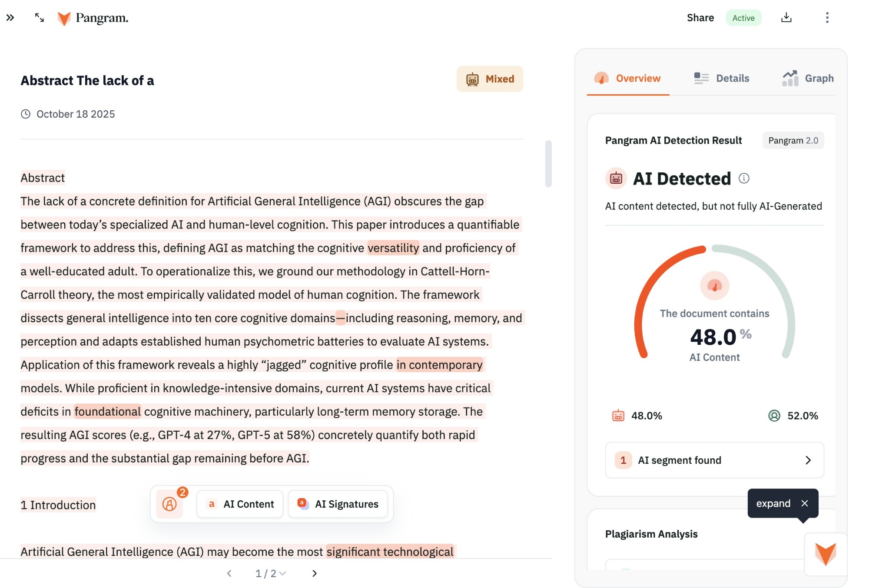Viewport: 869px width, 588px height.
Task: Toggle AI Content highlighting
Action: coord(240,504)
